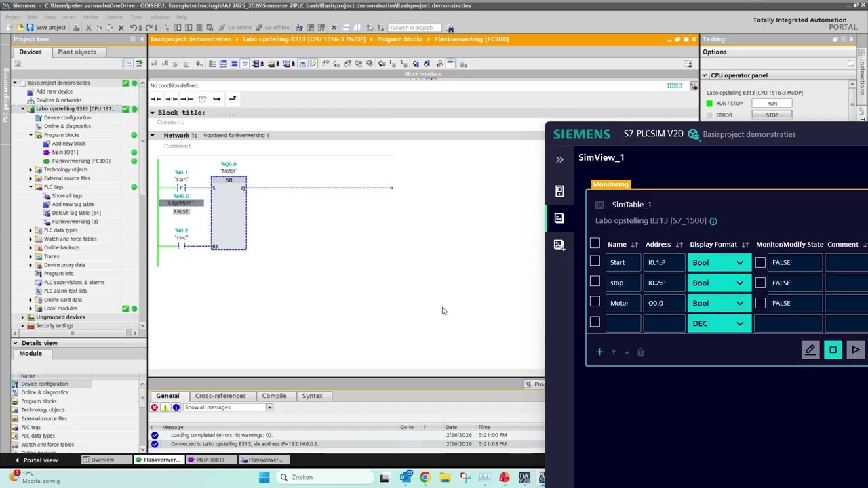
Task: Open the Options menu in menu bar
Action: click(114, 17)
